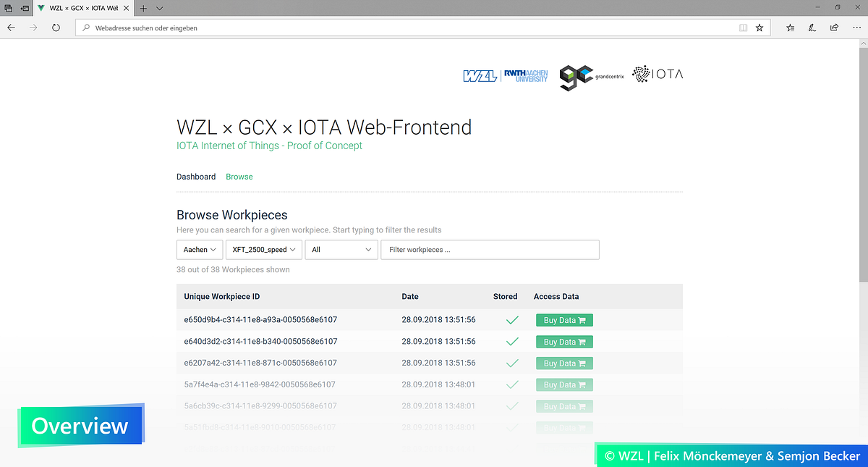Open a new tab with the plus icon

[x=143, y=8]
